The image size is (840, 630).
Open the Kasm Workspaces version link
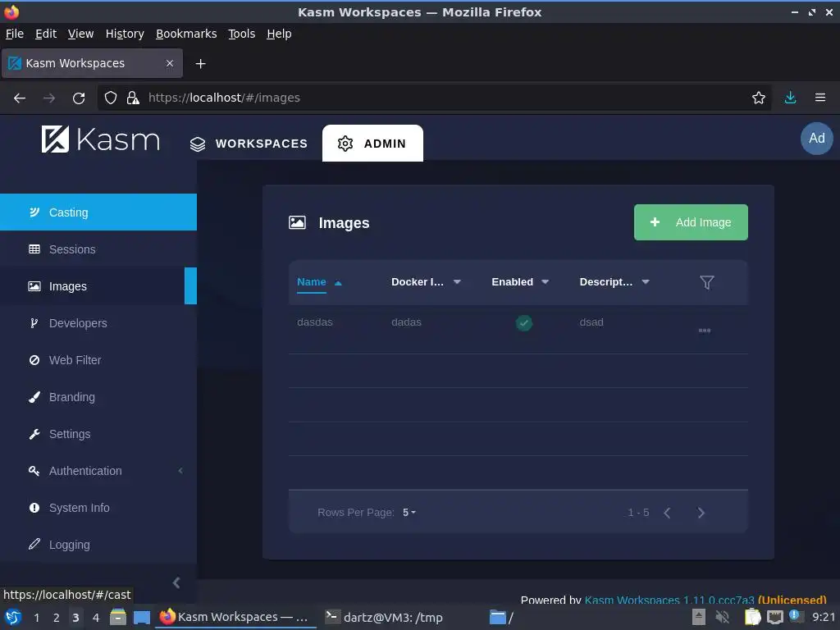(669, 600)
